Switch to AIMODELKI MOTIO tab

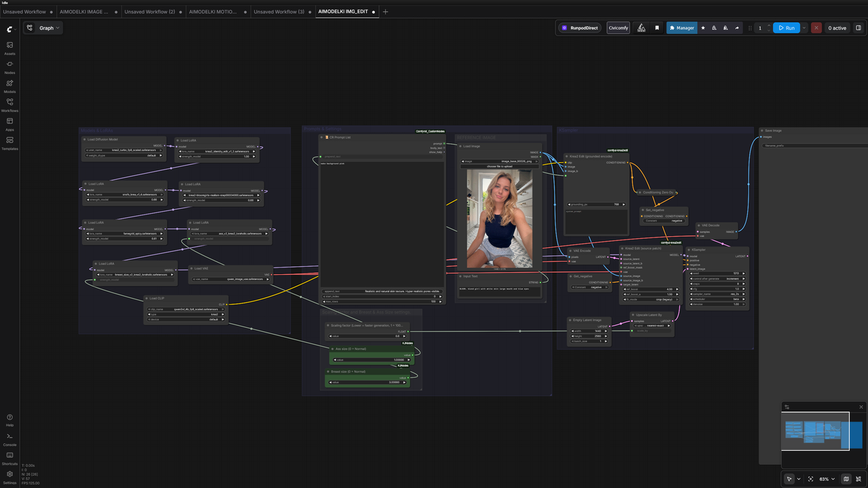(216, 12)
